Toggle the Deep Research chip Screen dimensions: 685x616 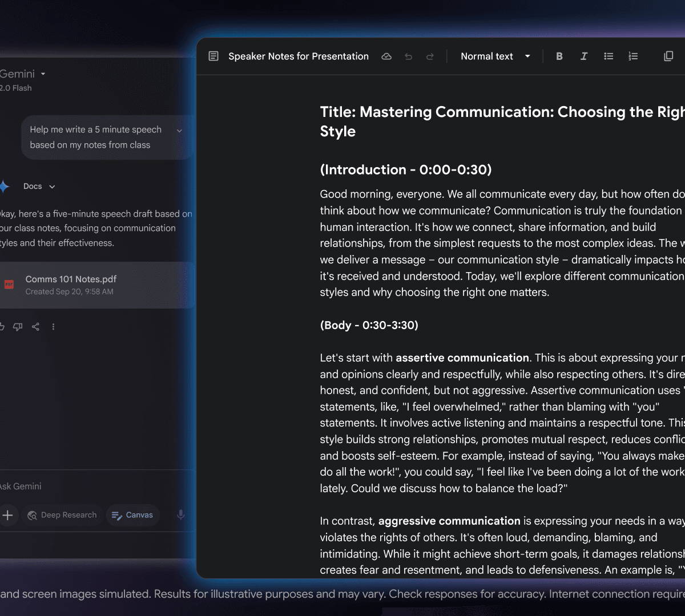(x=62, y=515)
